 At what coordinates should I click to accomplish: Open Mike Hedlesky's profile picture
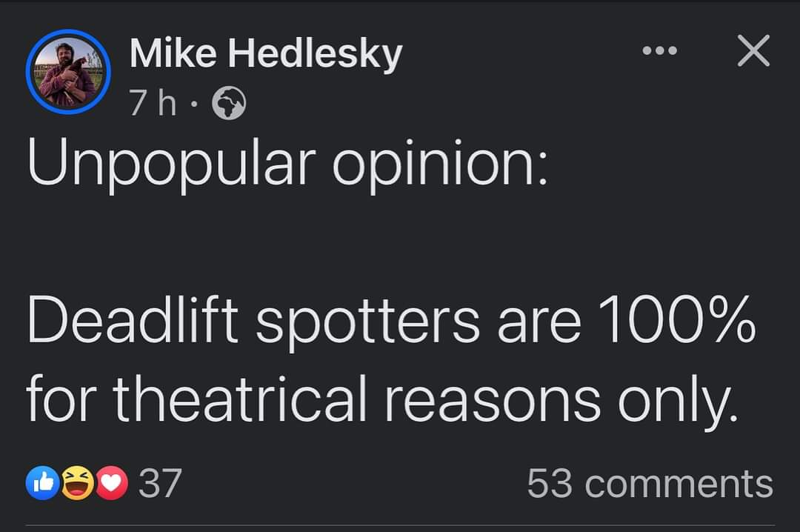coord(67,73)
